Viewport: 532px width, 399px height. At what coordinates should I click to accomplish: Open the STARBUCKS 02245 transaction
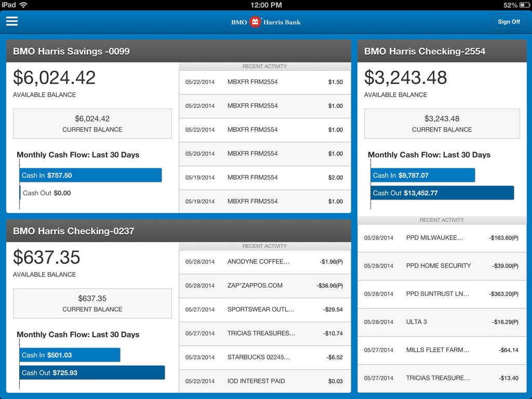click(x=264, y=357)
